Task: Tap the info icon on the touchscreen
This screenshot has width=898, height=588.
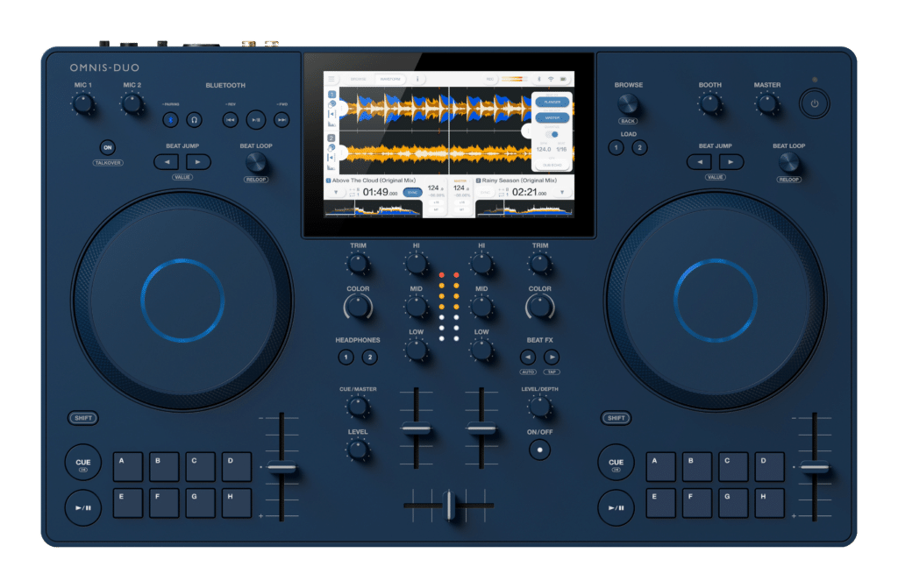Action: [417, 79]
